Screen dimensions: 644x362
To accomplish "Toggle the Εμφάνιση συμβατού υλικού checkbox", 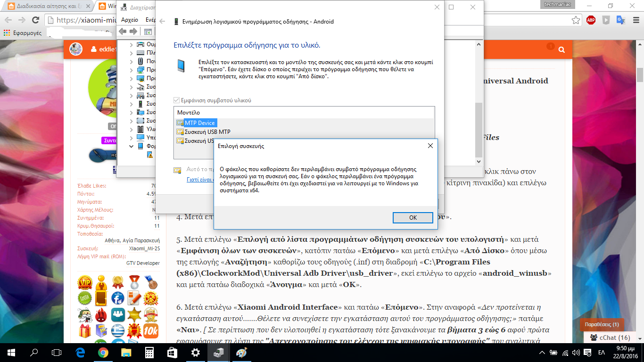I will tap(177, 100).
